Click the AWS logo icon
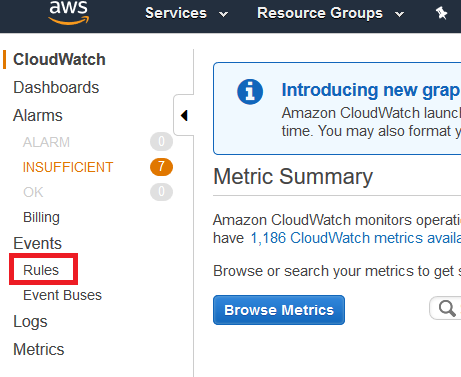This screenshot has height=377, width=461. pyautogui.click(x=69, y=12)
